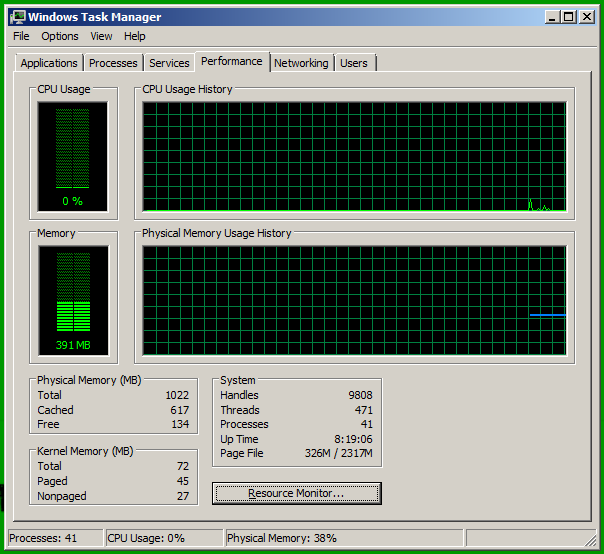Close the Task Manager window
Viewport: 604px width, 554px height.
pyautogui.click(x=587, y=17)
